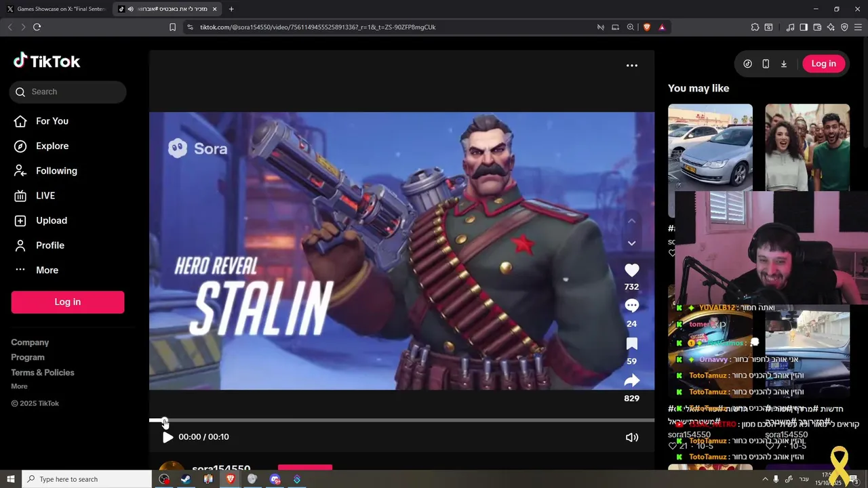868x488 pixels.
Task: Click the TikTok coin icon in header pill
Action: (747, 64)
